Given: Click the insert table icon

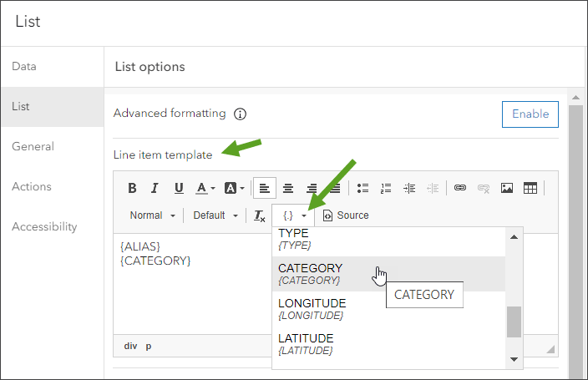Looking at the screenshot, I should [x=530, y=188].
